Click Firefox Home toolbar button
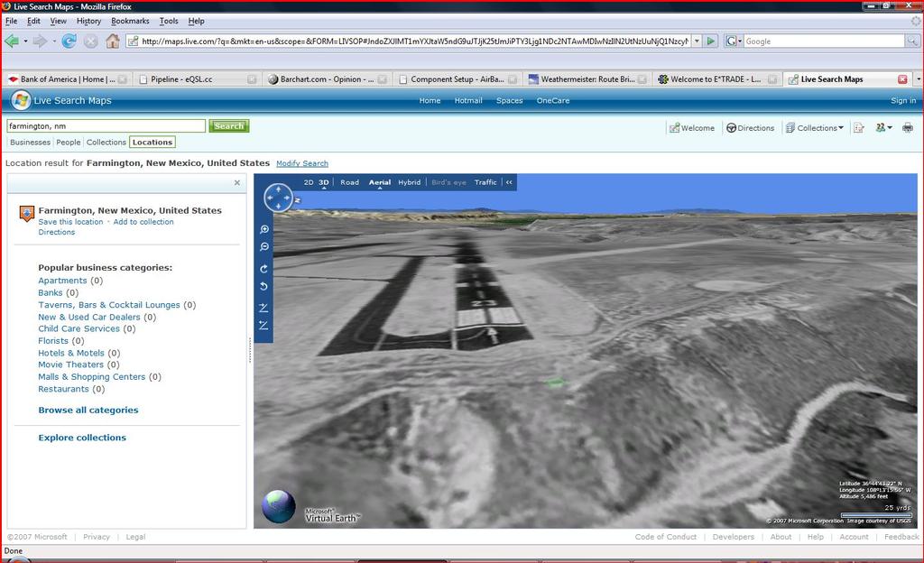Viewport: 924px width, 563px height. (x=113, y=41)
